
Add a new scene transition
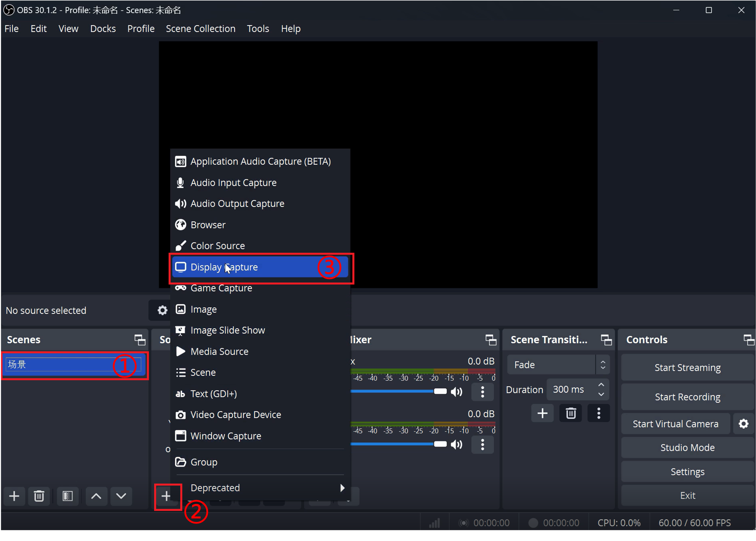542,413
